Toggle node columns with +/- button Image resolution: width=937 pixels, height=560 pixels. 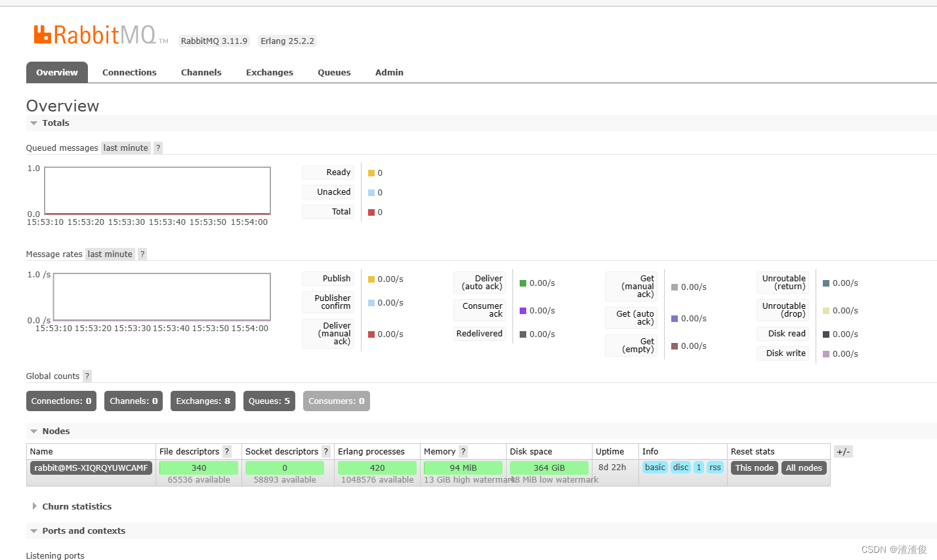tap(843, 452)
